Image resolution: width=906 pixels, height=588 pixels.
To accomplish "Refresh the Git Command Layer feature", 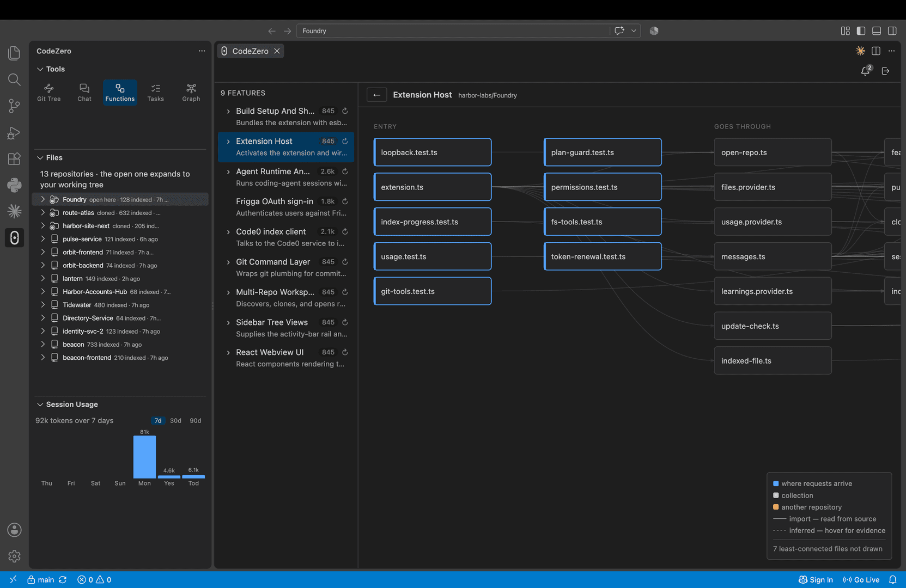I will point(345,262).
